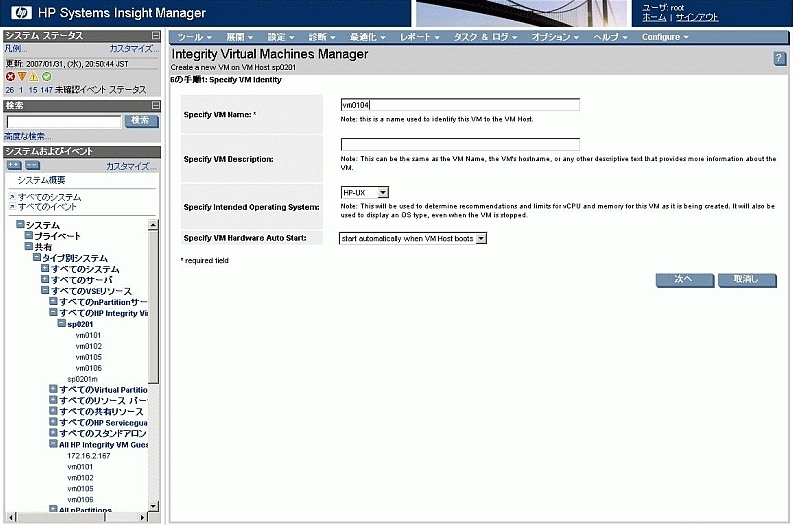Collapse the プライベート tree node
Screen dimensions: 793x525
click(29, 235)
